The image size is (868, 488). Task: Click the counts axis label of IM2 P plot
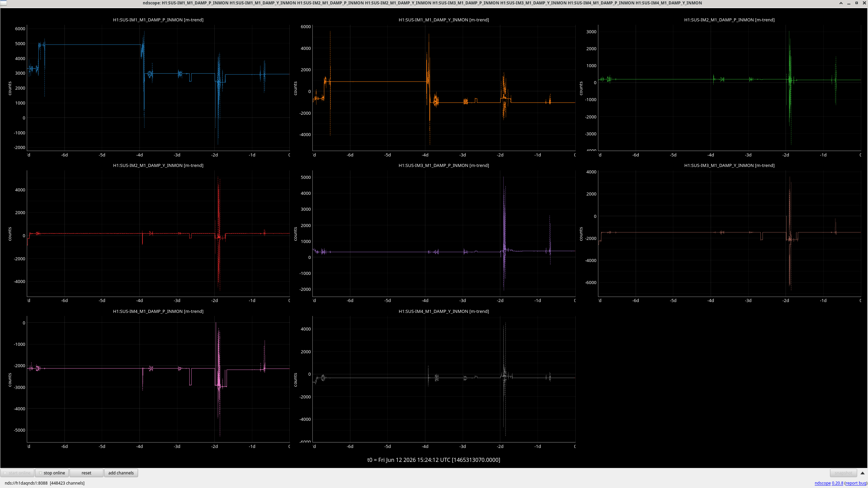tap(581, 88)
